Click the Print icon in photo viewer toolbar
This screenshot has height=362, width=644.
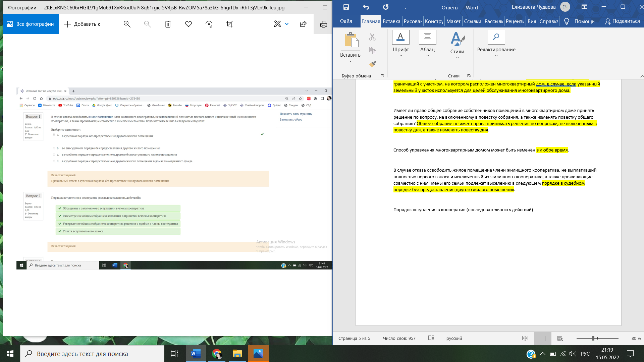[x=324, y=24]
